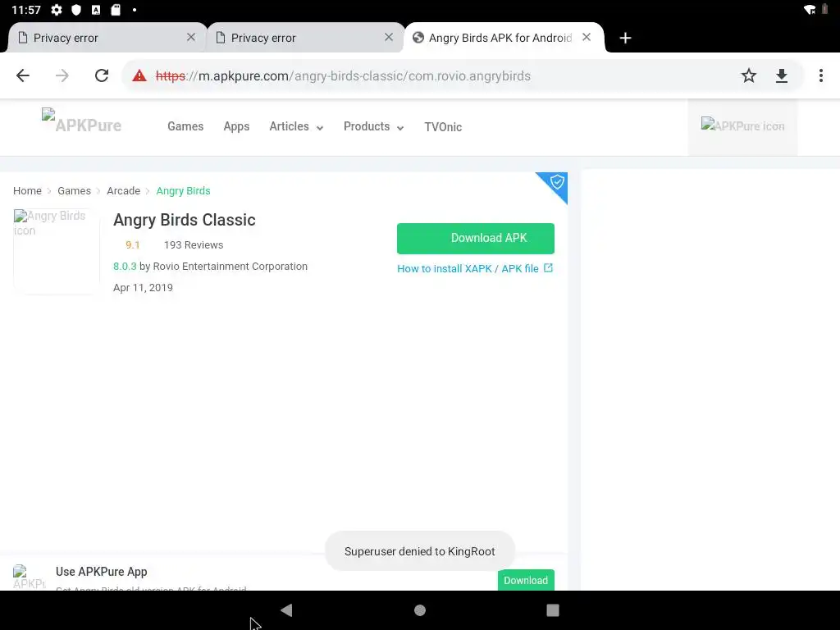Click Use APKPure App banner text
The image size is (840, 630).
click(x=101, y=572)
